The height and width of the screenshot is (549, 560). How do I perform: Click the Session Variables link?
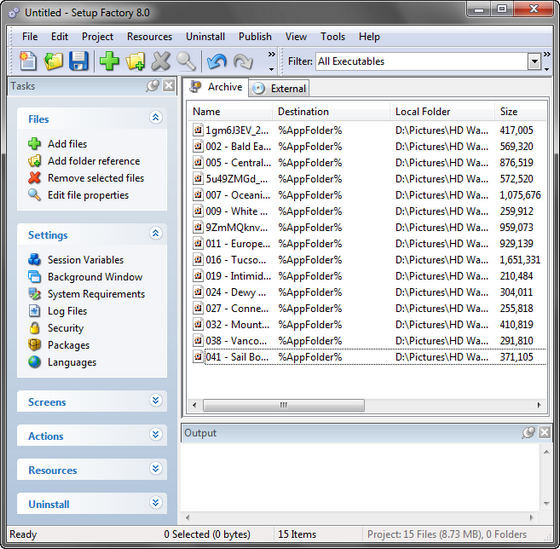tap(86, 260)
